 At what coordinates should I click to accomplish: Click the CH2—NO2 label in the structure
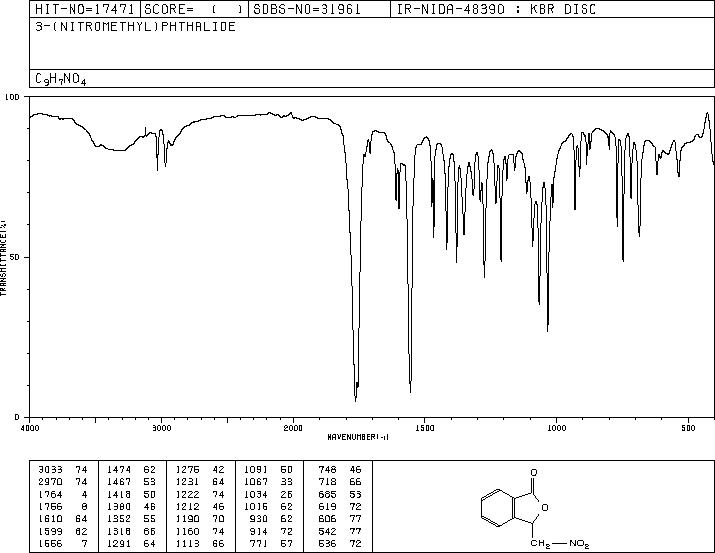pos(560,544)
